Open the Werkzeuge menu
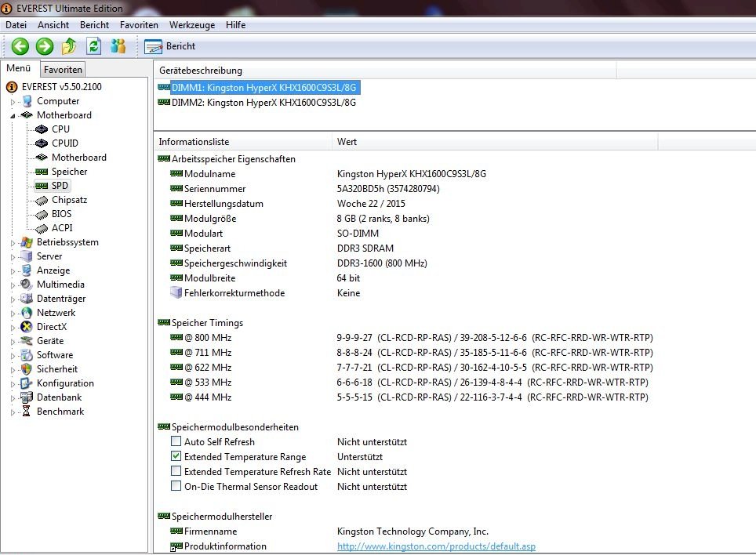 (191, 25)
